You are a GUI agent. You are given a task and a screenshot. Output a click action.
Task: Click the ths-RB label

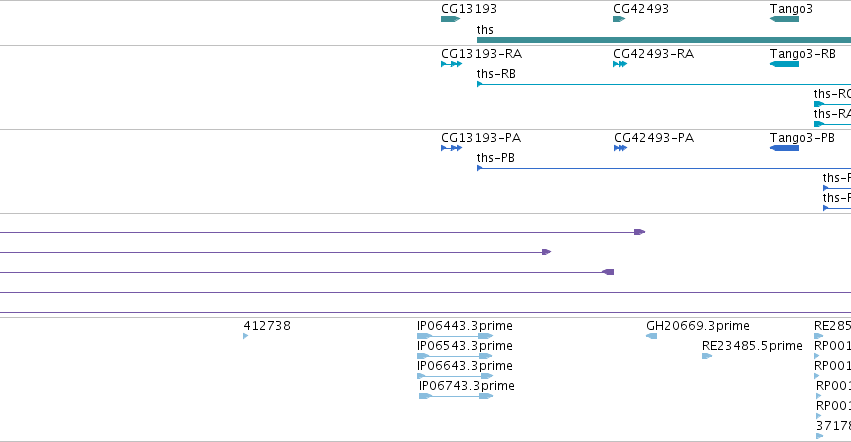tap(496, 74)
